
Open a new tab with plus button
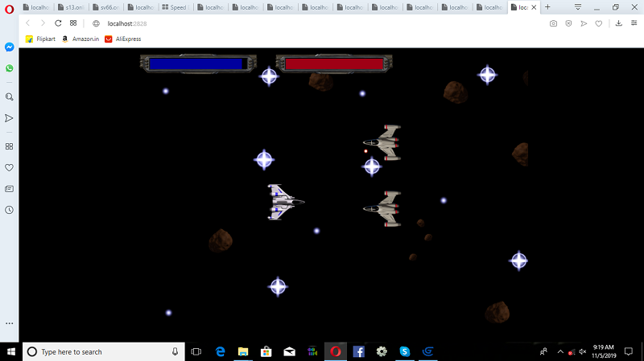coord(547,7)
